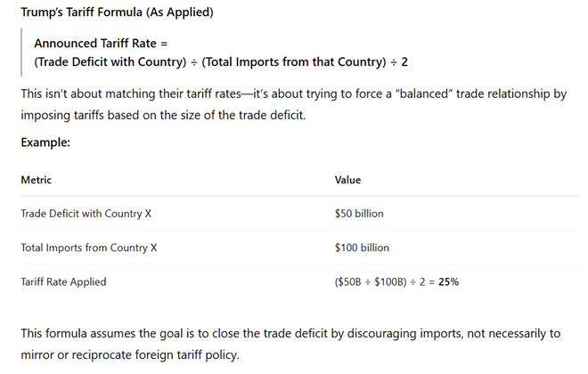The width and height of the screenshot is (588, 374).
Task: Select the '$100 billion' value cell
Action: pyautogui.click(x=362, y=248)
